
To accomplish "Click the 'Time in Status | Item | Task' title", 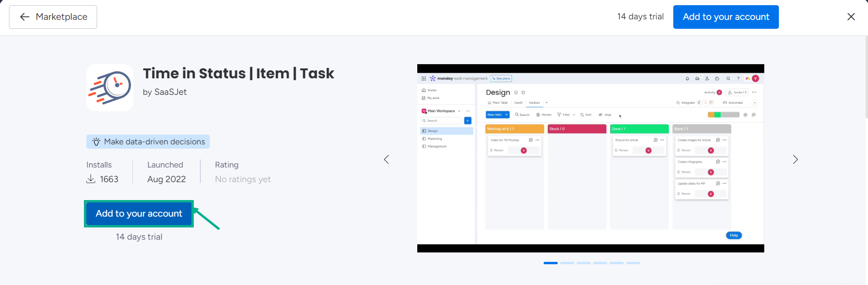I will point(239,74).
